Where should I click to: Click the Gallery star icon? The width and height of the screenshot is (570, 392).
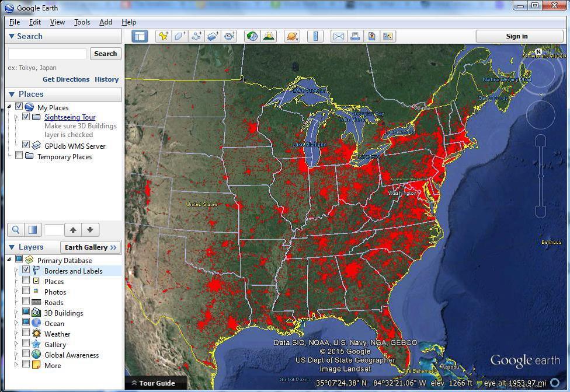(x=36, y=344)
